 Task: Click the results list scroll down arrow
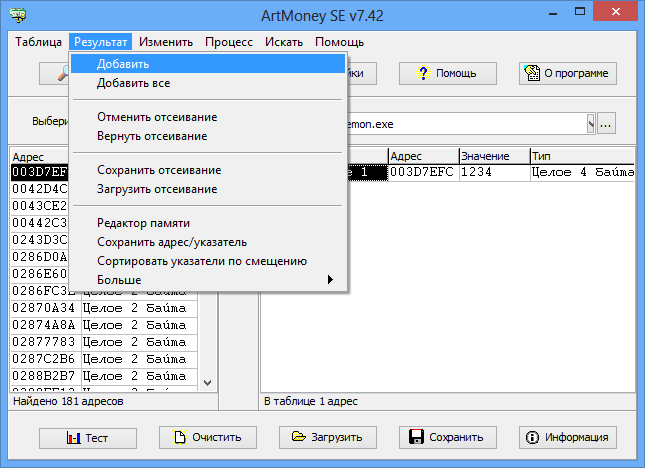pos(208,382)
